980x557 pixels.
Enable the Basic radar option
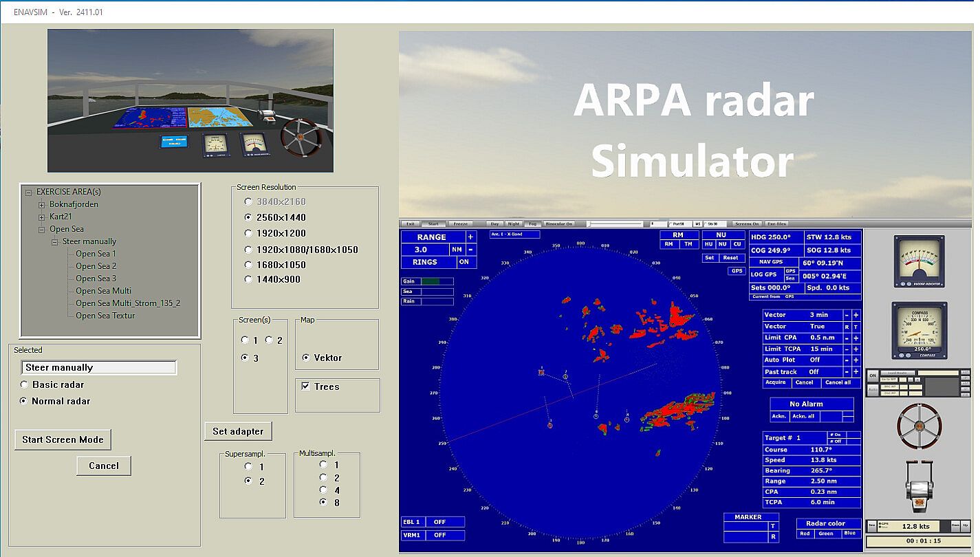[x=25, y=385]
